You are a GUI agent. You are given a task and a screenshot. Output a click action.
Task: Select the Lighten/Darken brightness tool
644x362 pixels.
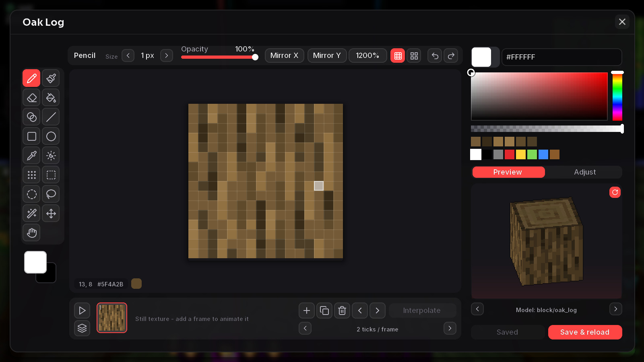51,155
